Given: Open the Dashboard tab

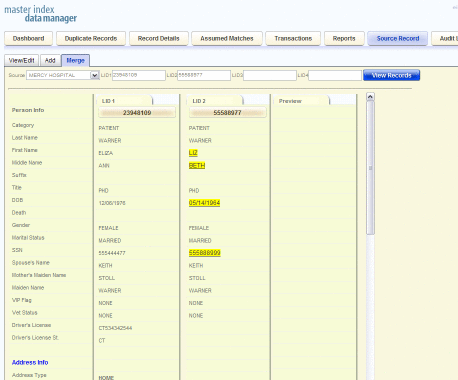Looking at the screenshot, I should point(29,39).
